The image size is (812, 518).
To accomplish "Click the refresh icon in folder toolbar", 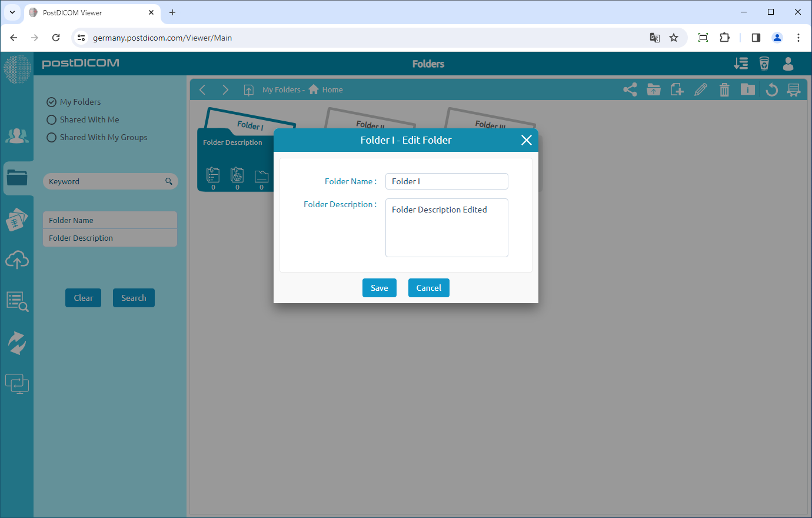I will click(772, 89).
